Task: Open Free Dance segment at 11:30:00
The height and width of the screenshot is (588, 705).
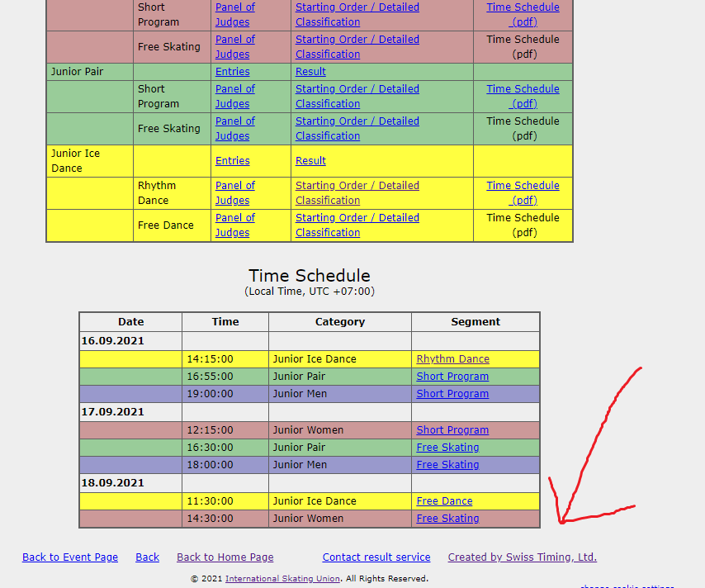Action: pyautogui.click(x=444, y=501)
